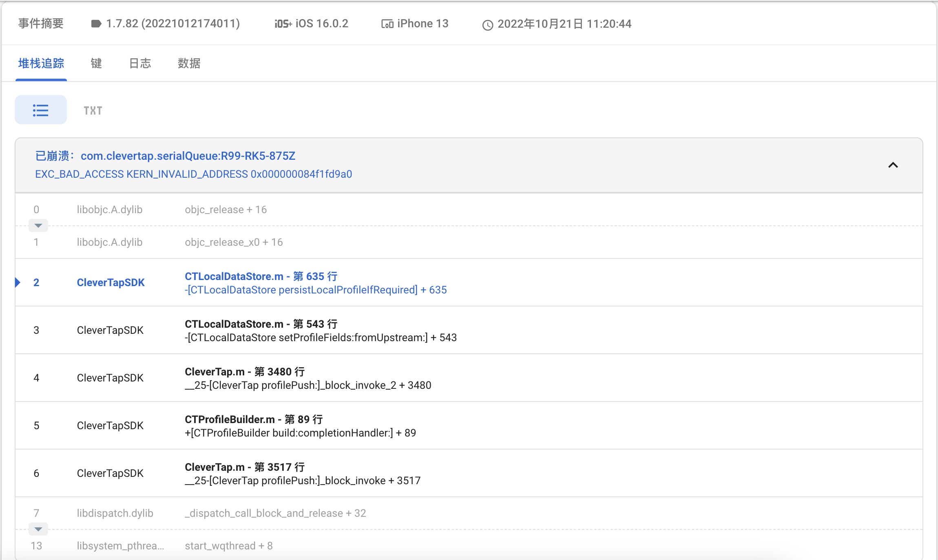Click crashed queue com.clevertap.serialQueue link
The width and height of the screenshot is (938, 560).
[188, 156]
